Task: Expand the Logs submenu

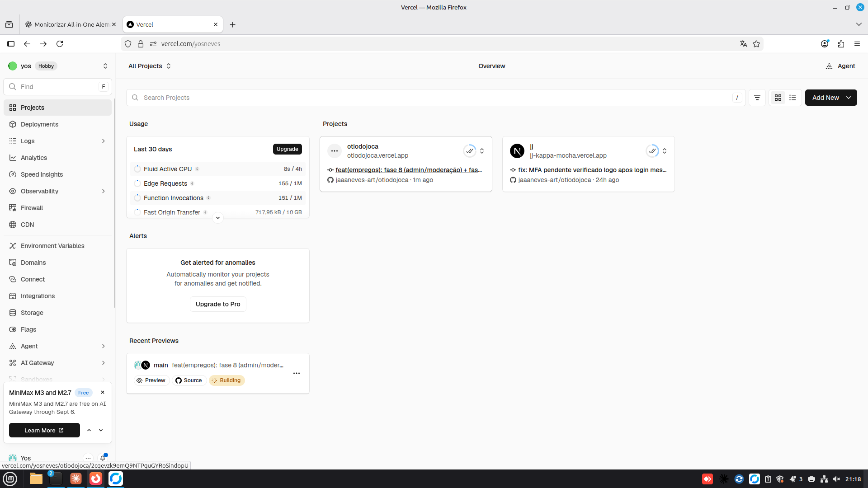Action: pos(104,141)
